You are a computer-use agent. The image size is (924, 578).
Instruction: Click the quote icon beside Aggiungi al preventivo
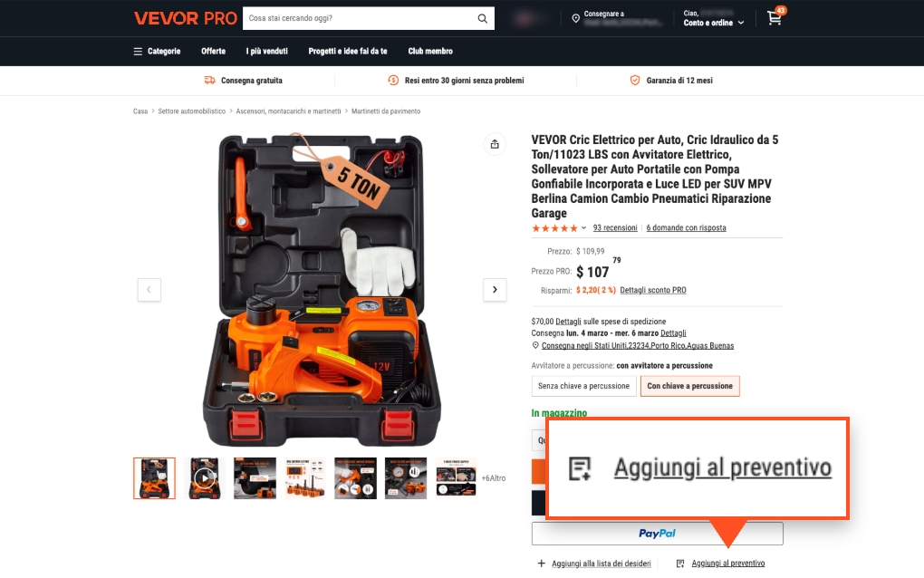pos(680,564)
